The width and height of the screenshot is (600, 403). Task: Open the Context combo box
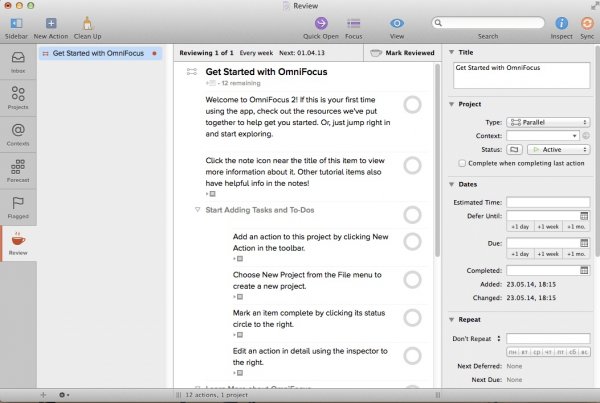pyautogui.click(x=543, y=136)
